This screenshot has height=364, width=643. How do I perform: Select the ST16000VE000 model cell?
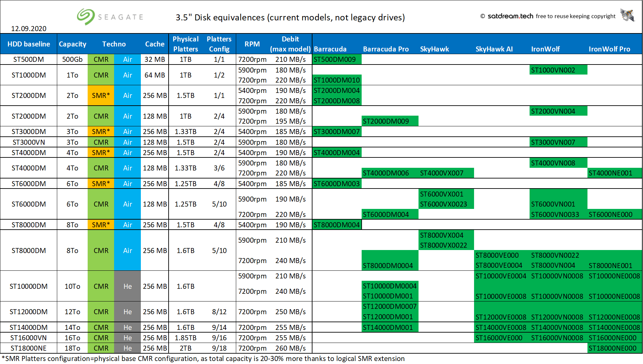coord(502,338)
